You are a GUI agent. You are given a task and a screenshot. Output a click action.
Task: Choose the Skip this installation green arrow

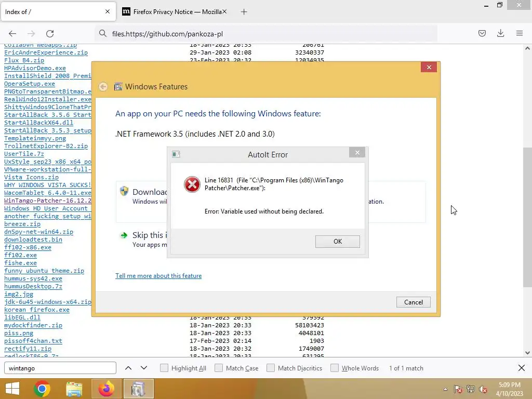(124, 235)
